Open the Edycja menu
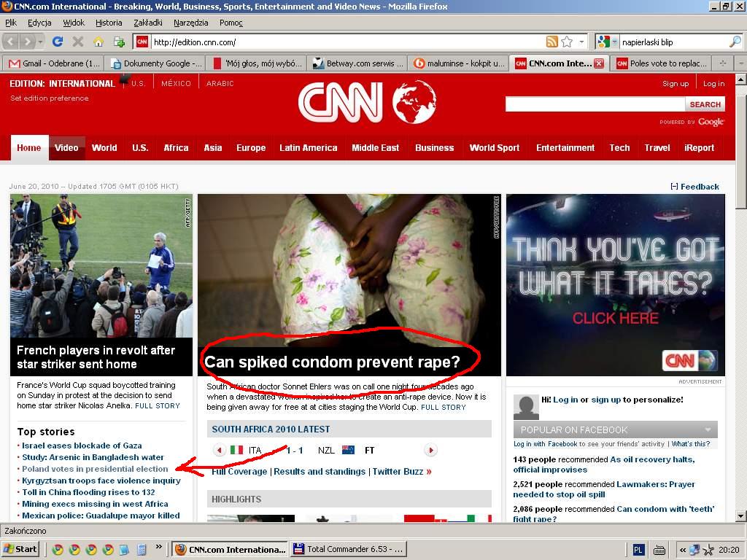The height and width of the screenshot is (560, 747). point(39,23)
